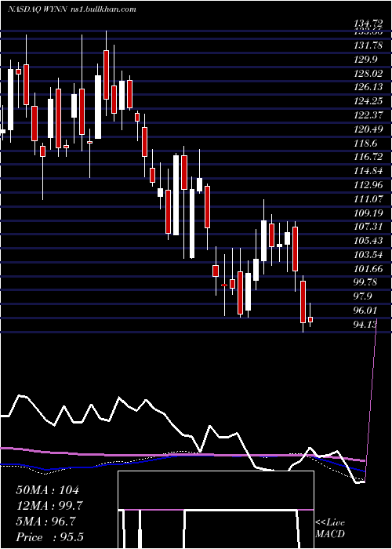Click the last small red candlestick near 96
This screenshot has height=549, width=392.
click(x=310, y=319)
